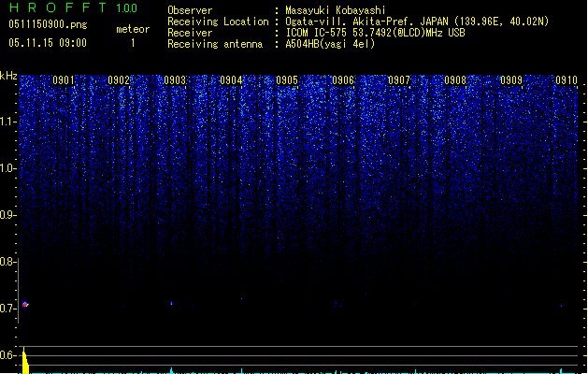Click the 0907 time marker

tap(399, 80)
